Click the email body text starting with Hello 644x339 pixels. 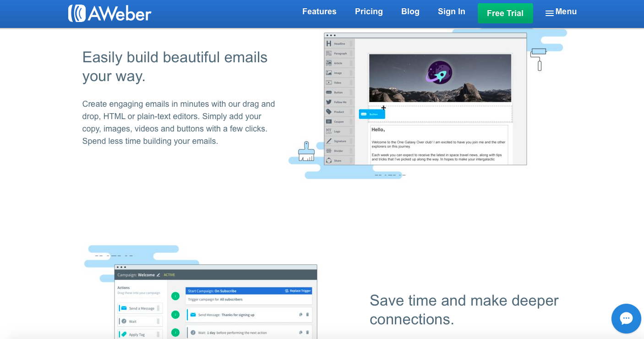[x=439, y=144]
